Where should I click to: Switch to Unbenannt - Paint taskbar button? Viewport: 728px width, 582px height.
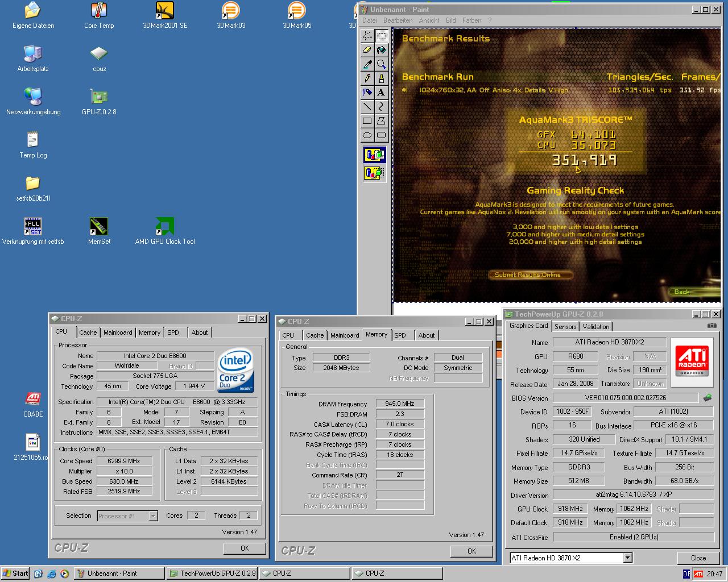[x=119, y=573]
